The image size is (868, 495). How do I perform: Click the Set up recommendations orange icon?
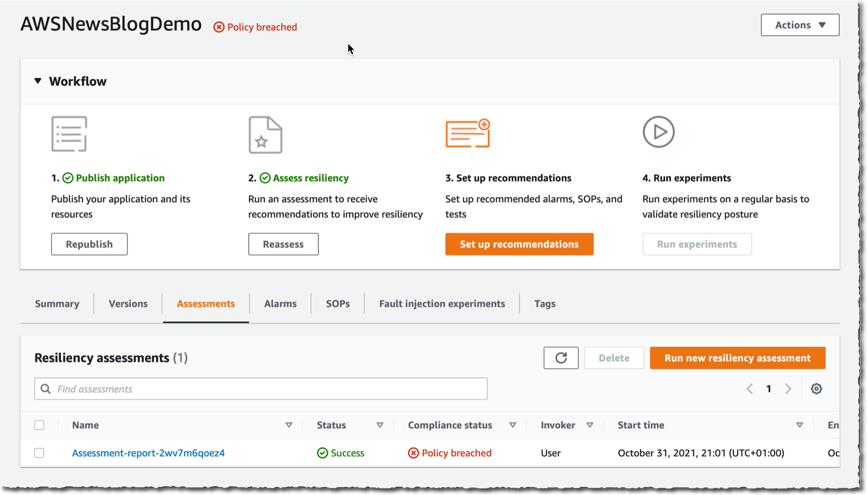(x=468, y=133)
